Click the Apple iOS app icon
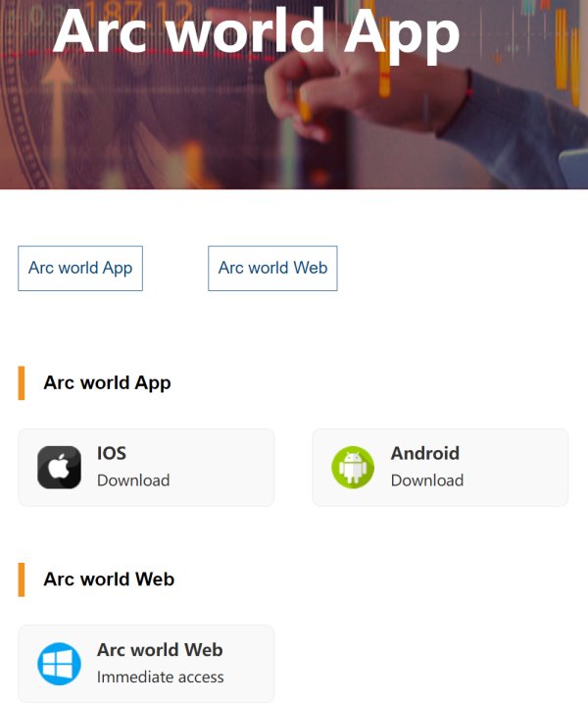This screenshot has height=703, width=588. 59,467
